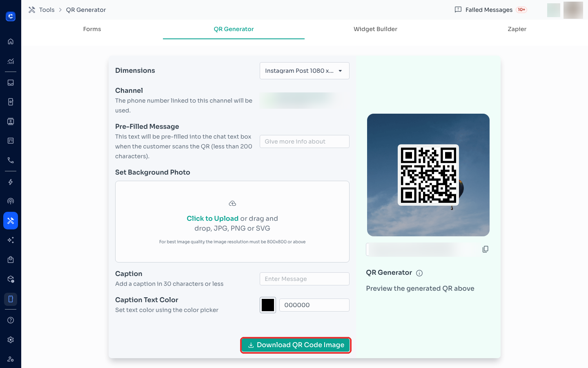Click 'Preview the generated QR above' text
588x368 pixels.
(x=420, y=289)
